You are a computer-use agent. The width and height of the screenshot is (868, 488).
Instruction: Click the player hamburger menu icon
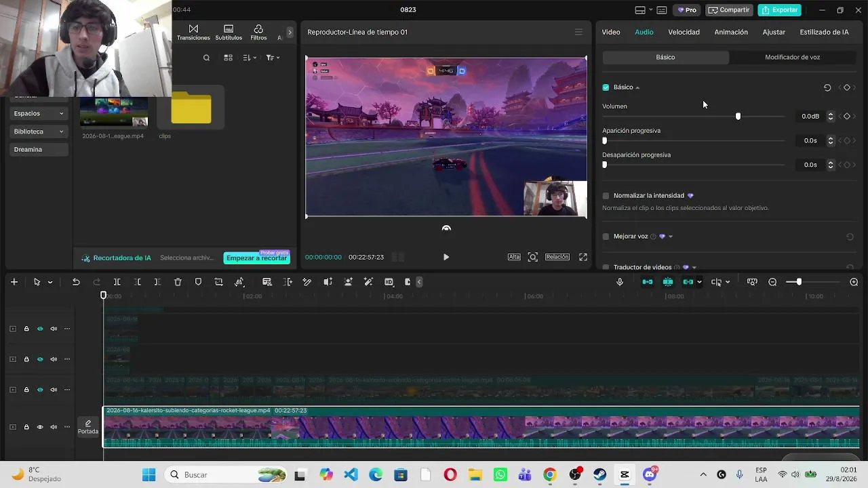point(578,32)
